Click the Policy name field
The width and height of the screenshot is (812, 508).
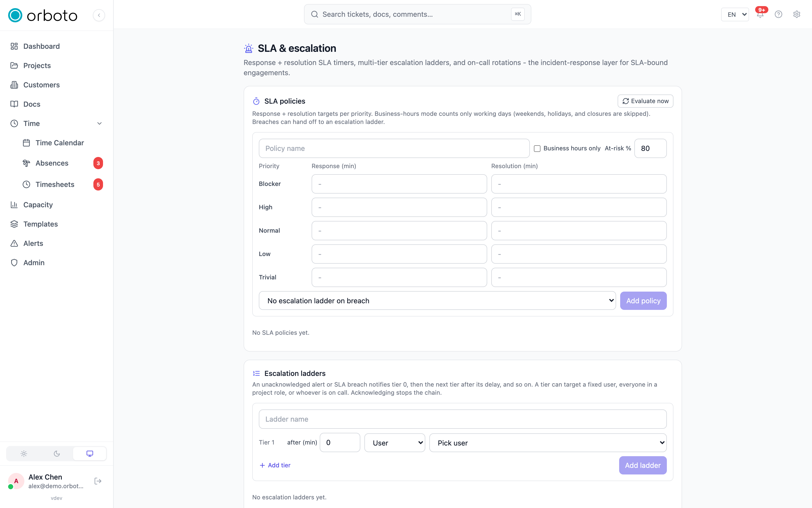[394, 149]
